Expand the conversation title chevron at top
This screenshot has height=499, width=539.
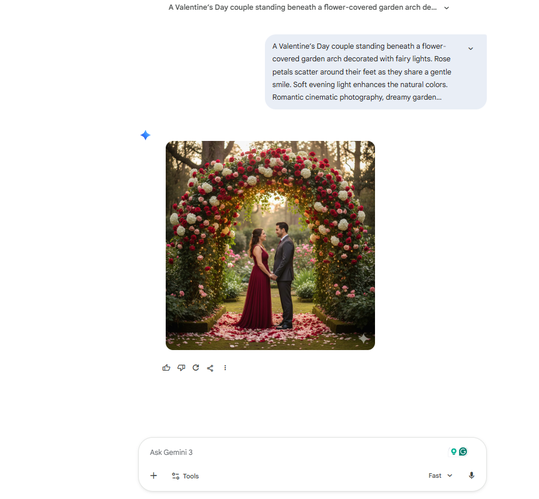[447, 8]
